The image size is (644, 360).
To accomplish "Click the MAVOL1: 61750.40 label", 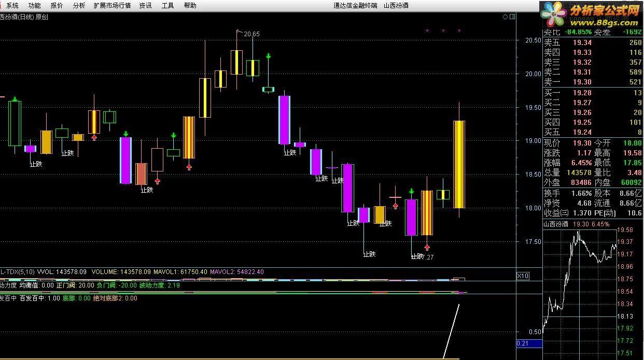I will 180,271.
